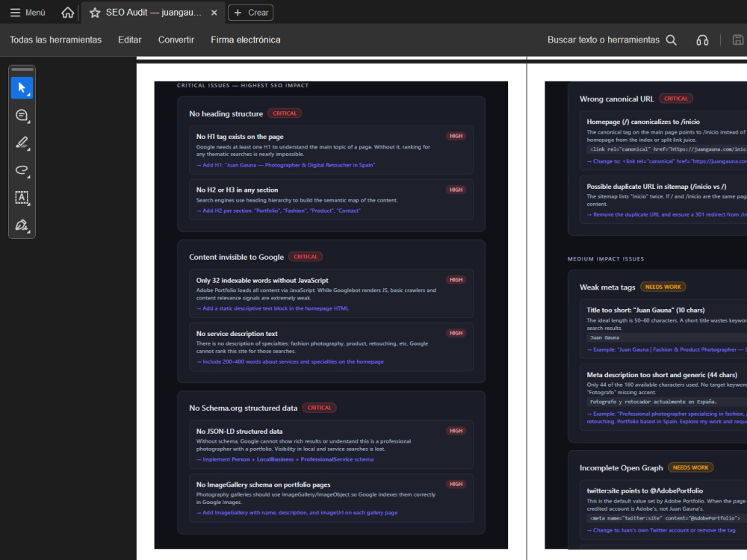
Task: Click 'Possible duplicate URL in sitemap' title
Action: click(657, 187)
